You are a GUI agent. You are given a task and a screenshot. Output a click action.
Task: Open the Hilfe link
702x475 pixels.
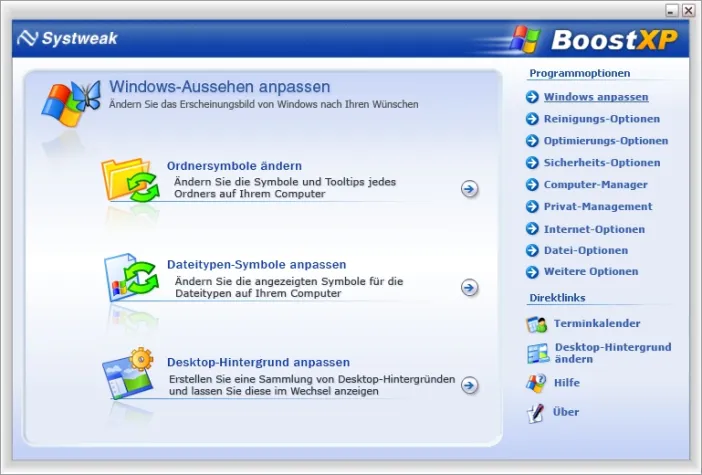567,383
